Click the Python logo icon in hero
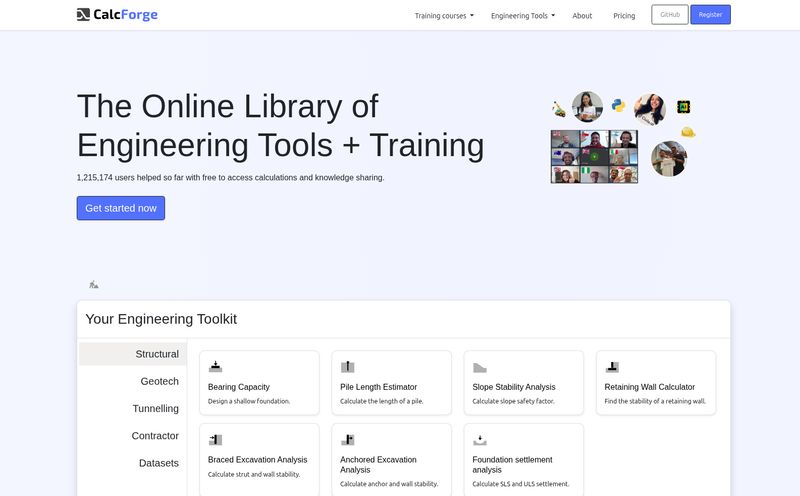The width and height of the screenshot is (800, 496). coord(618,106)
